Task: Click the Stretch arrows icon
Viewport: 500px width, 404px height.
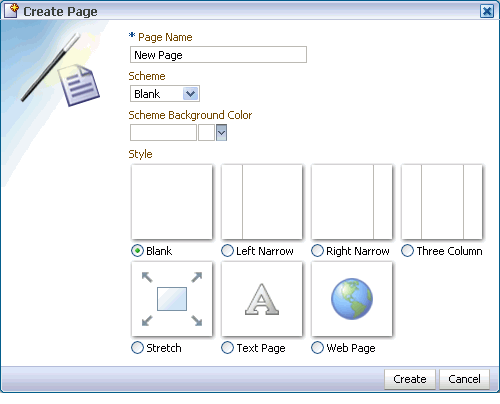Action: (x=172, y=299)
